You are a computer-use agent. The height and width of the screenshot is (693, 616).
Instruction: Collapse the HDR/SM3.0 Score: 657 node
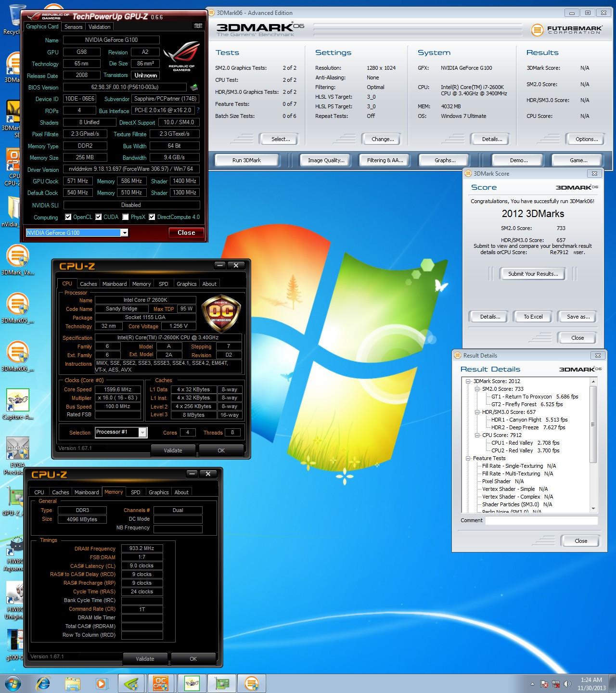pyautogui.click(x=477, y=412)
